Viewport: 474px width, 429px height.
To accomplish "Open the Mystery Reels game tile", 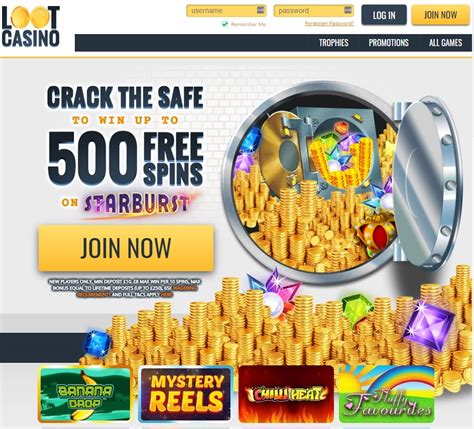I will click(185, 394).
